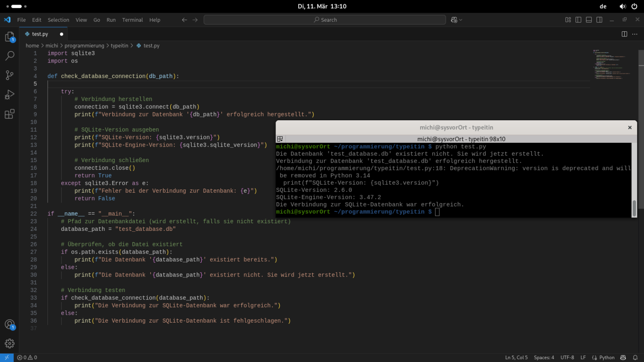Toggle the bottom panel layout button
Screen dimensions: 644x362
[589, 20]
